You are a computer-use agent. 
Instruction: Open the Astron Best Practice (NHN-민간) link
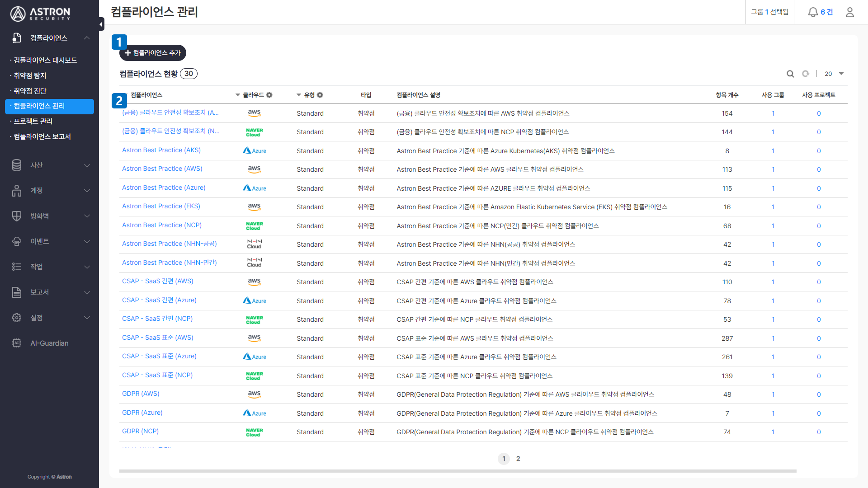[x=170, y=263]
